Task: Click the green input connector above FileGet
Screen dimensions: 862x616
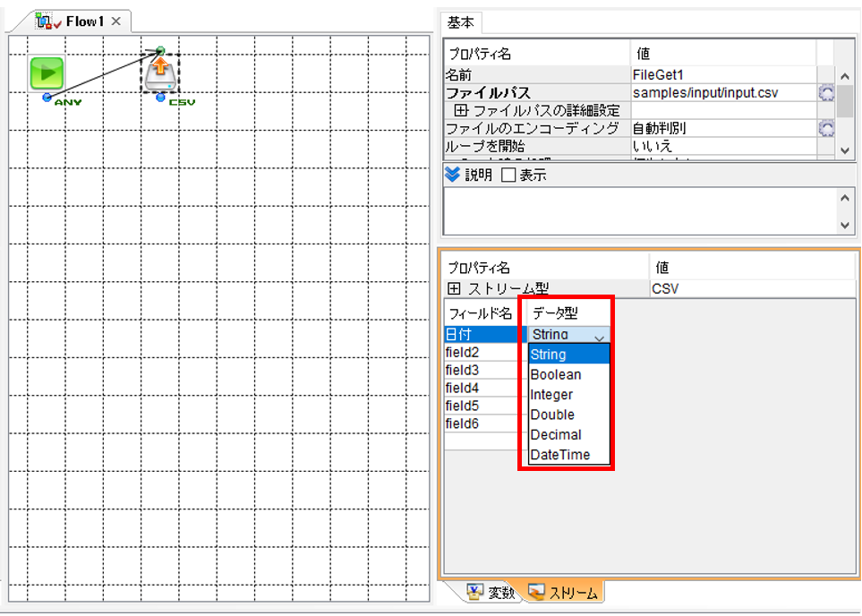Action: (160, 51)
